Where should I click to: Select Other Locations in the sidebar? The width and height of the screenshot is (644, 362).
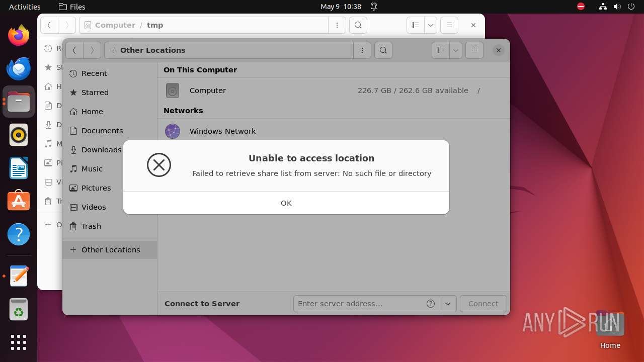[110, 250]
